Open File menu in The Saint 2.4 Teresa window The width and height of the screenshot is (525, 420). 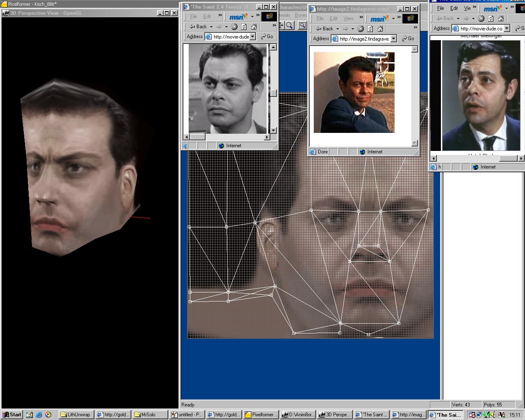pos(194,16)
